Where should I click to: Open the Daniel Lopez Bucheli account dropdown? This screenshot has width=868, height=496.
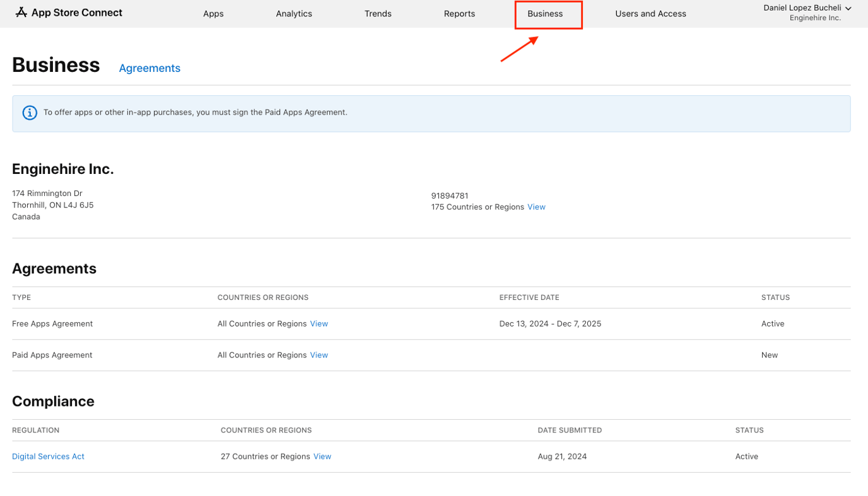(x=807, y=8)
